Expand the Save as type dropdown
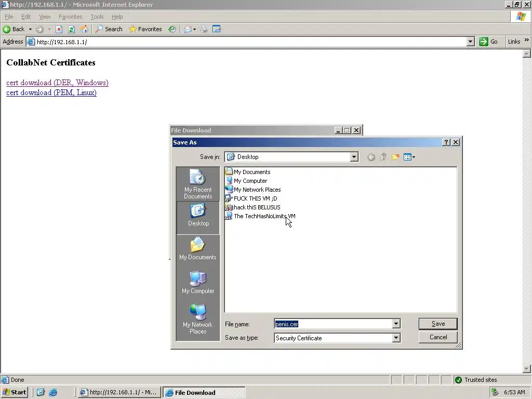532x399 pixels. (x=396, y=338)
